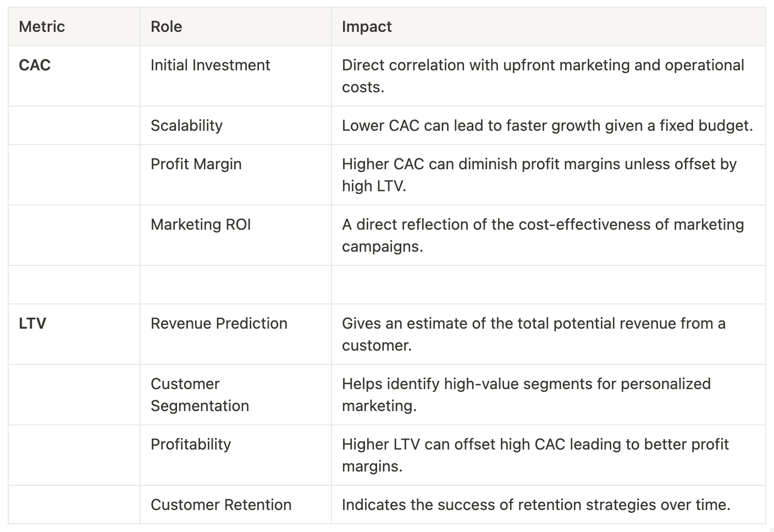
Task: Click the Initial Investment cell
Action: pos(210,65)
